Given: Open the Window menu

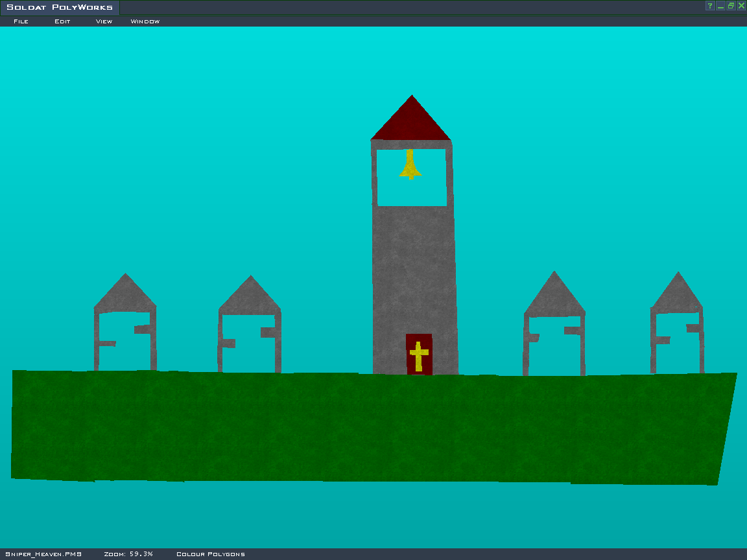Looking at the screenshot, I should [x=145, y=21].
